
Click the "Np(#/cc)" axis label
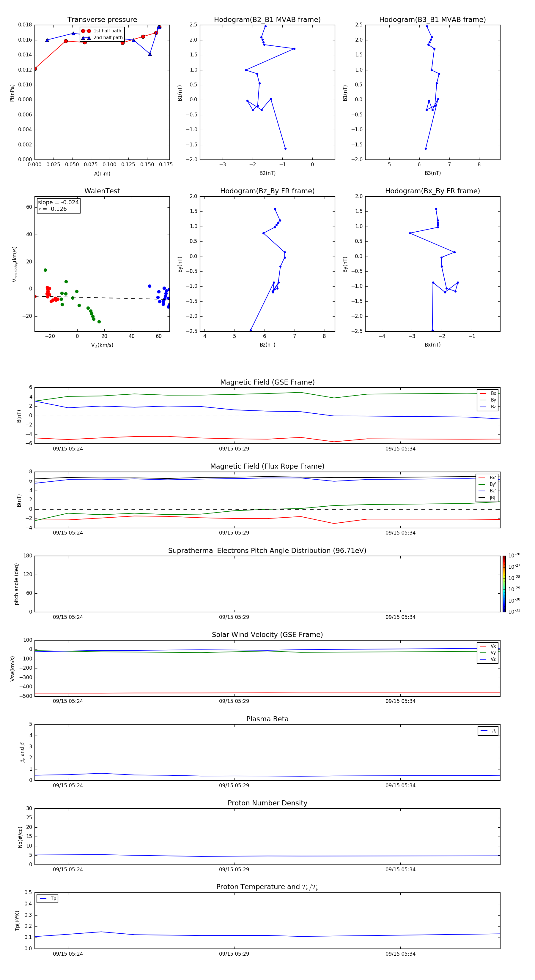pyautogui.click(x=21, y=837)
